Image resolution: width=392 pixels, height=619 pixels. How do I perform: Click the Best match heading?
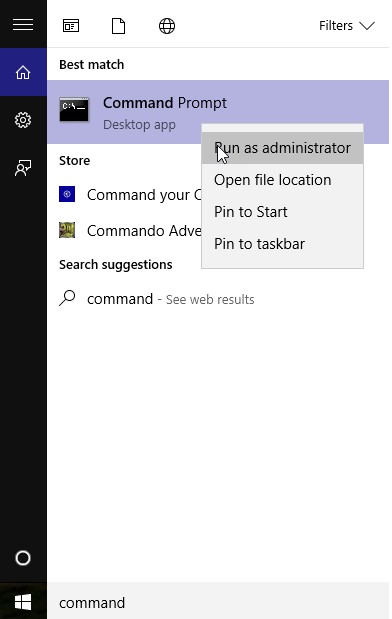[x=92, y=65]
